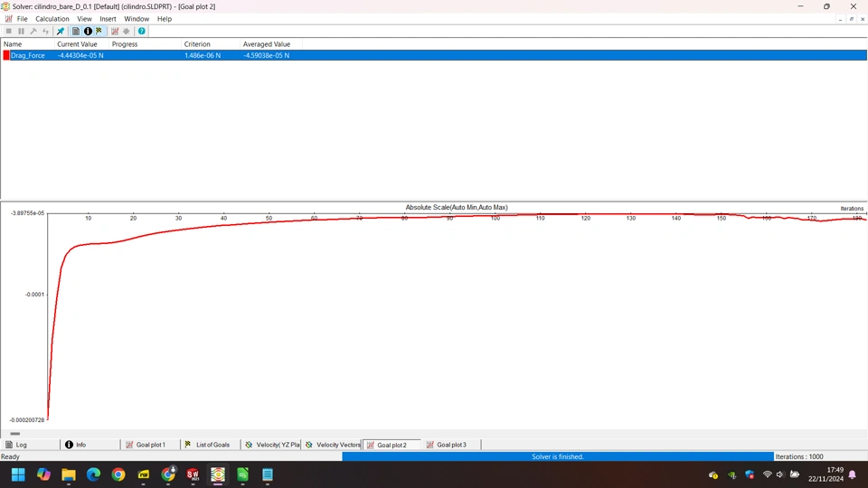Click the Pause solver toolbar icon
868x488 pixels.
click(21, 31)
